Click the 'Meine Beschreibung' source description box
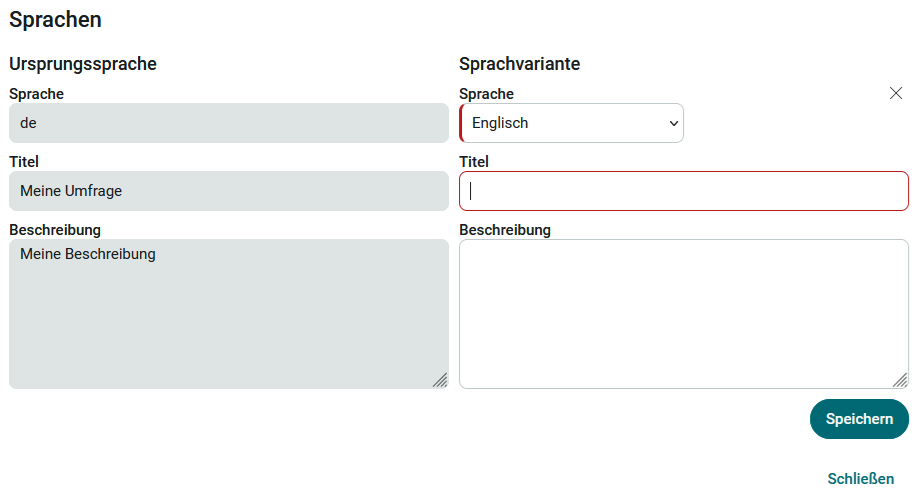917x494 pixels. click(x=229, y=313)
